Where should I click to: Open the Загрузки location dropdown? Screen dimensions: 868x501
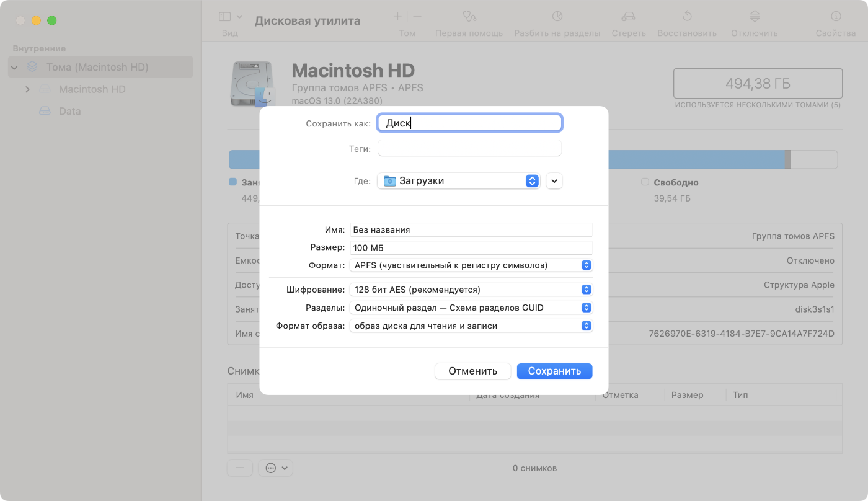459,181
